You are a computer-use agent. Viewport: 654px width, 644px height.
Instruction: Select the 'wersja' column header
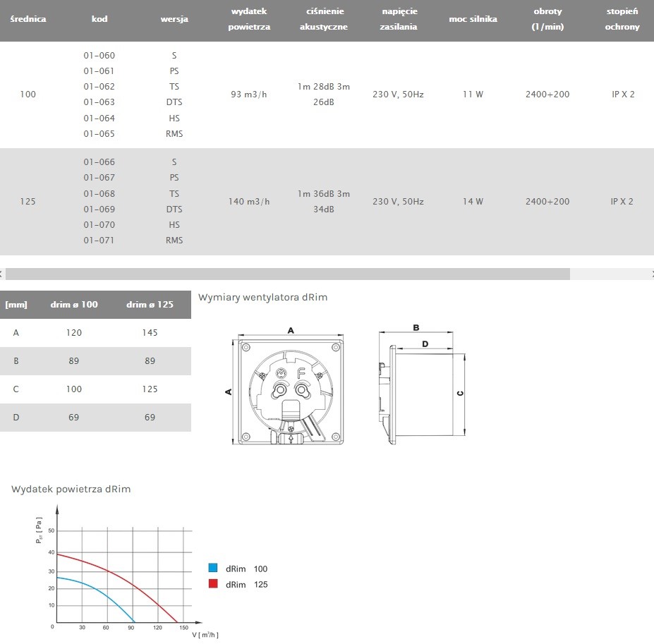tap(174, 19)
